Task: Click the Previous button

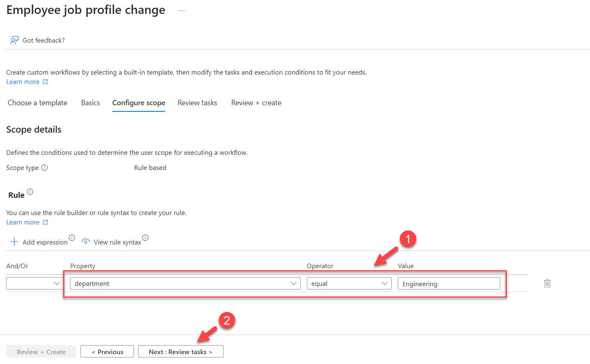Action: pyautogui.click(x=107, y=351)
